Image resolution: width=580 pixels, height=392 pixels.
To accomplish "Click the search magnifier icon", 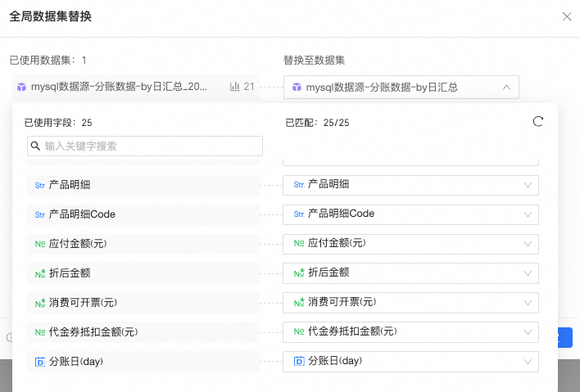I will [x=35, y=146].
